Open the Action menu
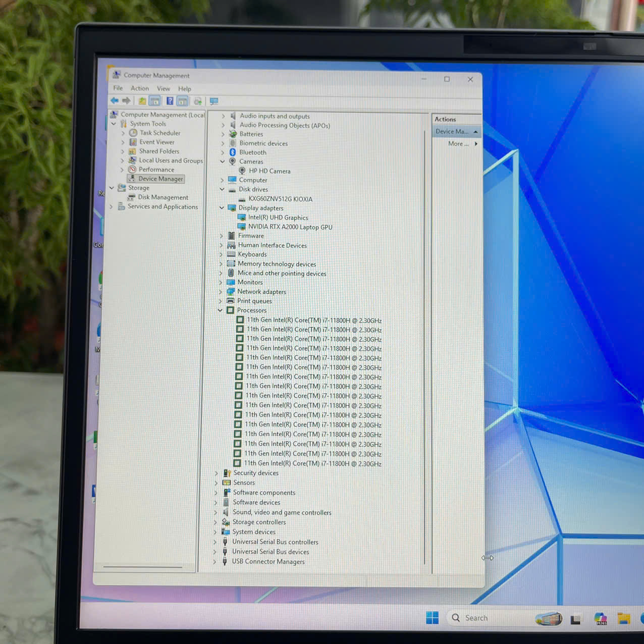Screen dimensions: 644x644 point(140,88)
